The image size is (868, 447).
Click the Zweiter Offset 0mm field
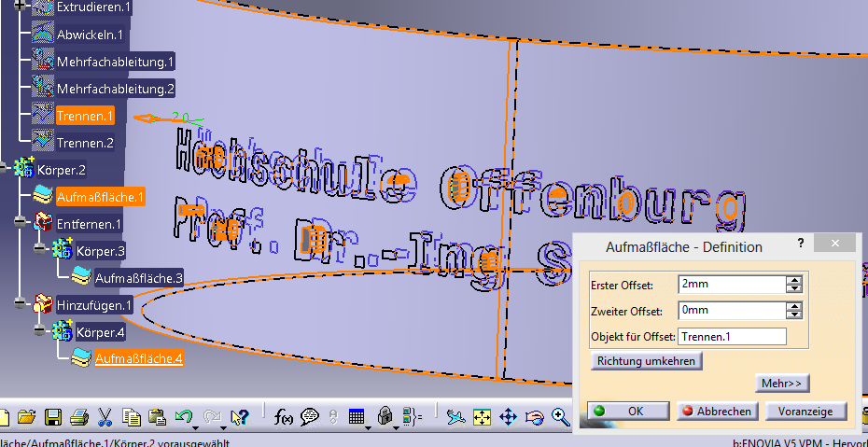732,310
